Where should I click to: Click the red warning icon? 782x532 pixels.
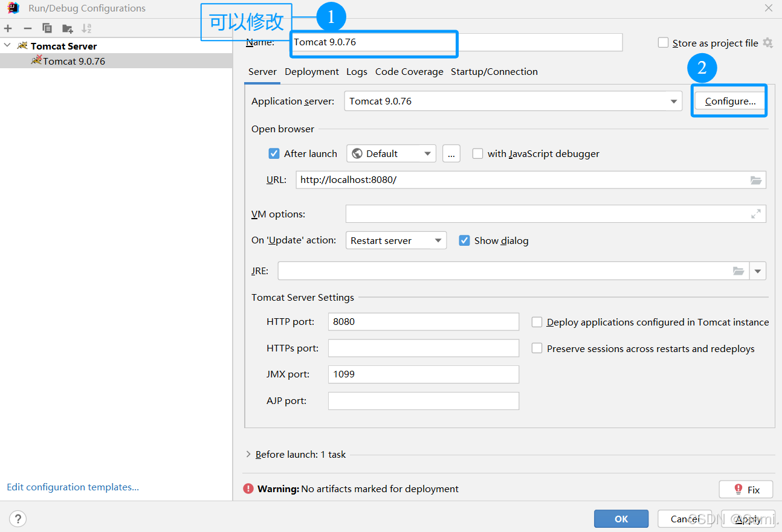[248, 489]
